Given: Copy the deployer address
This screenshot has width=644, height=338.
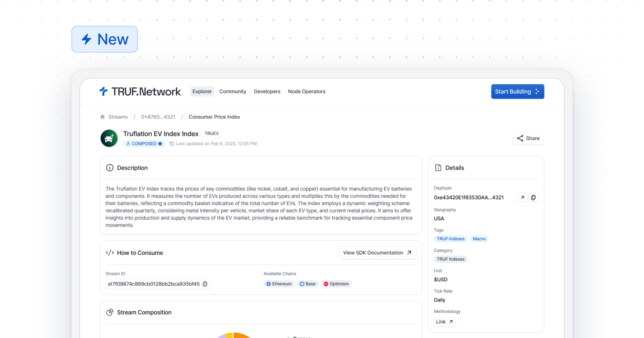Looking at the screenshot, I should click(x=533, y=198).
